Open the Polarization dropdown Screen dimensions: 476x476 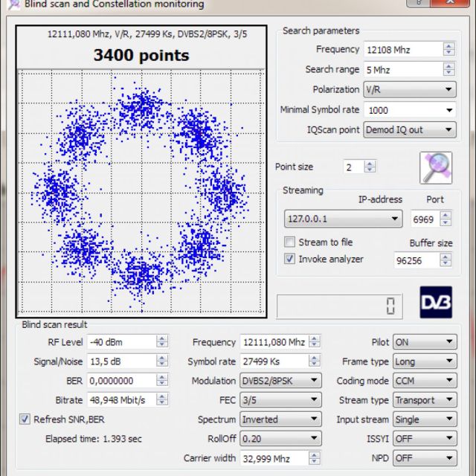(x=409, y=90)
